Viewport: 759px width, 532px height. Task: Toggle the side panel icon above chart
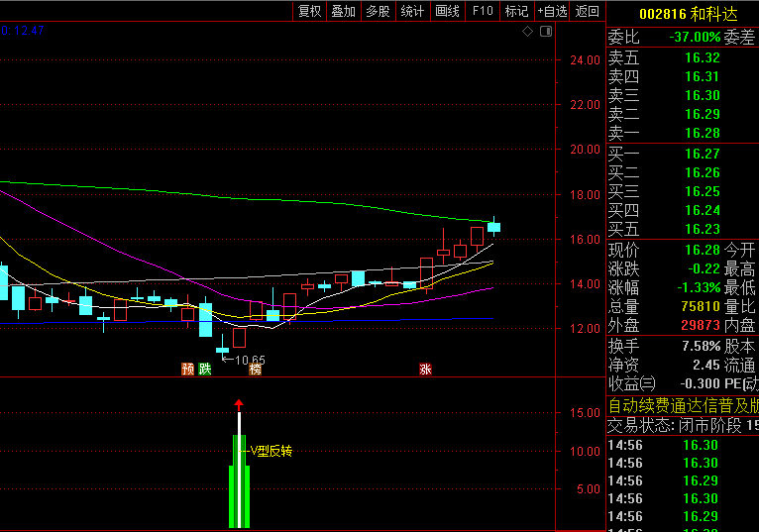tap(546, 32)
